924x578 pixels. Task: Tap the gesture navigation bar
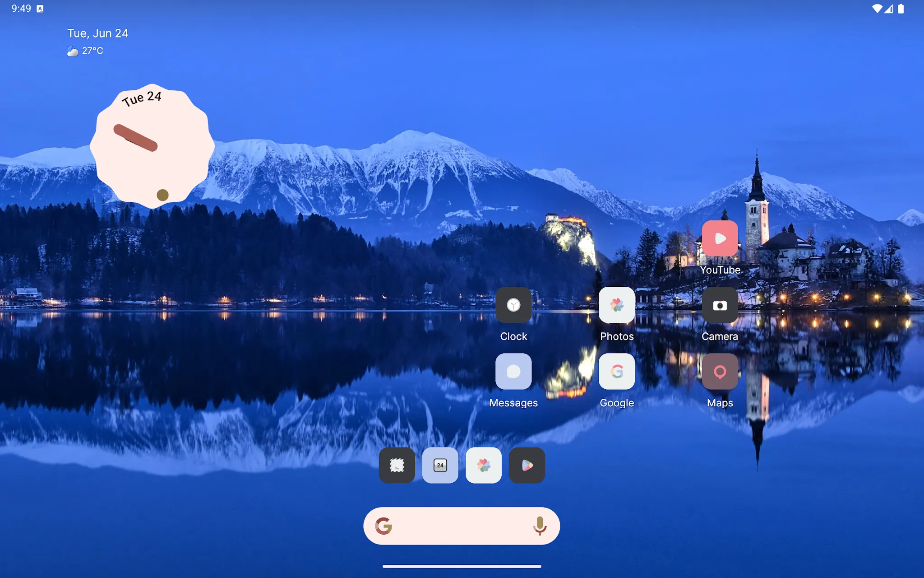462,565
